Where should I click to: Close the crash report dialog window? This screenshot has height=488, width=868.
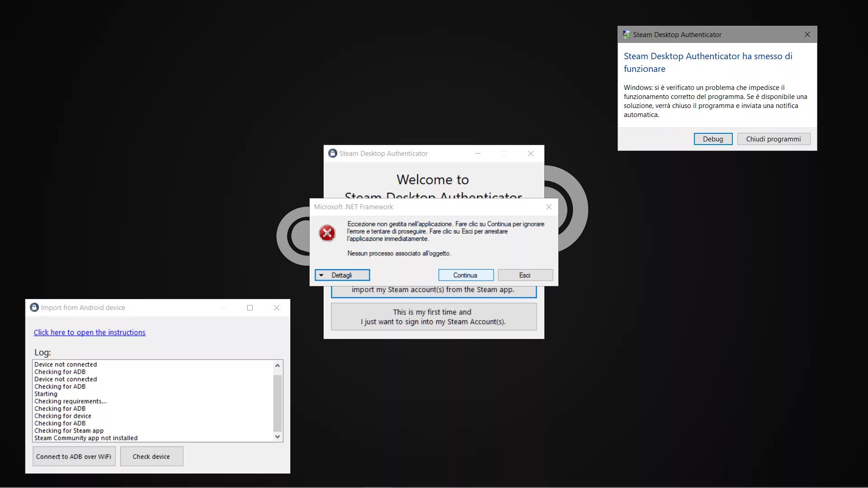(x=807, y=34)
